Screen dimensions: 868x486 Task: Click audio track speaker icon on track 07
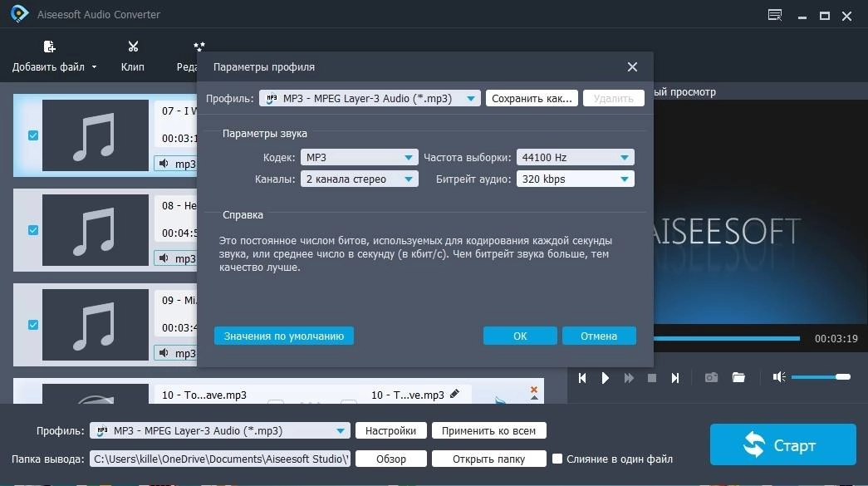coord(164,164)
